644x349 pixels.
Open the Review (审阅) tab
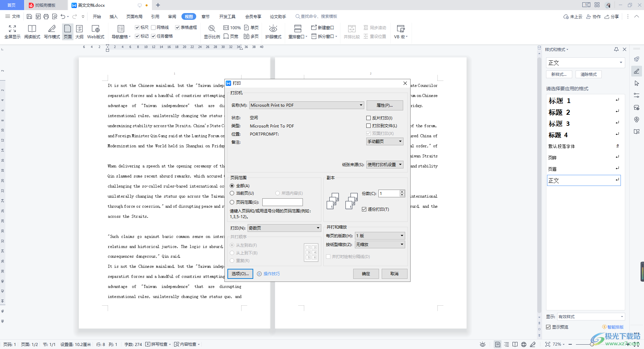(x=172, y=16)
